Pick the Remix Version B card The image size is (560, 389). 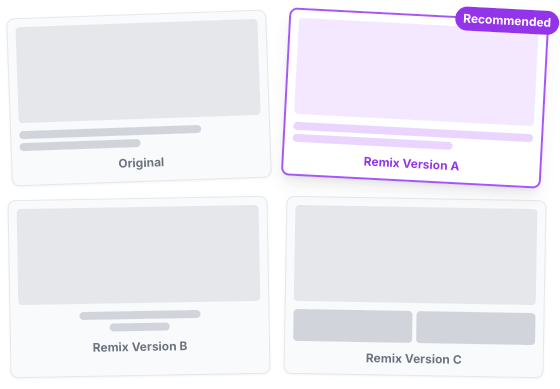[139, 287]
